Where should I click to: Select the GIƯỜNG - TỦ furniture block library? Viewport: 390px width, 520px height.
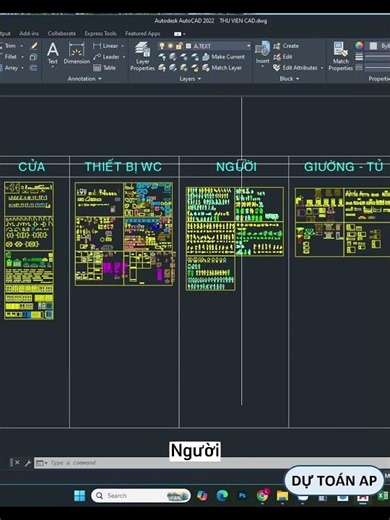coord(342,222)
